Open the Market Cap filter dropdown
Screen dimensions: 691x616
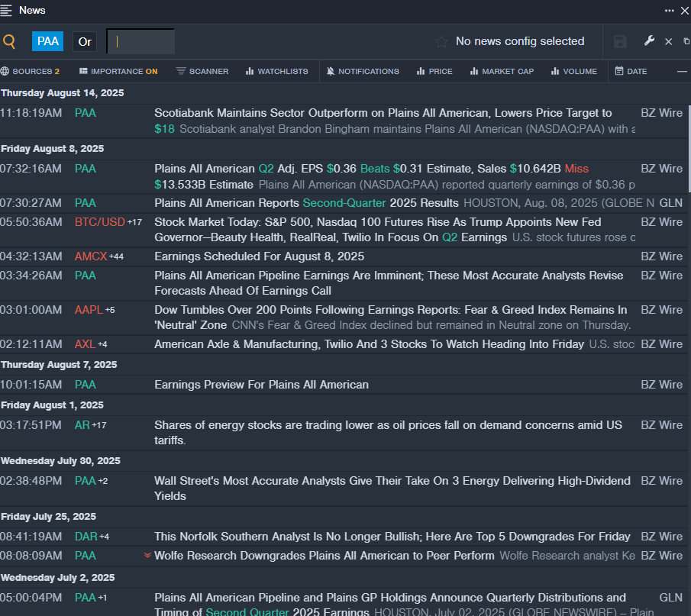pyautogui.click(x=502, y=71)
